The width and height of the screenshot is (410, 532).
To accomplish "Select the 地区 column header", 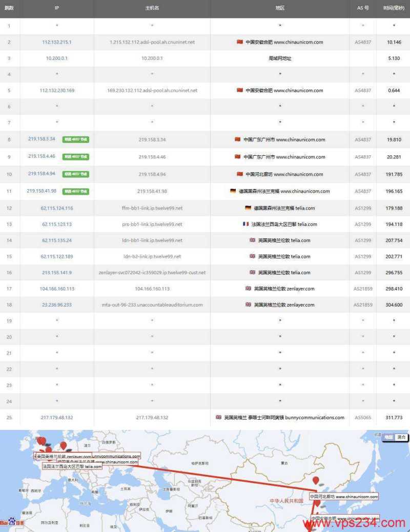I will click(x=280, y=8).
